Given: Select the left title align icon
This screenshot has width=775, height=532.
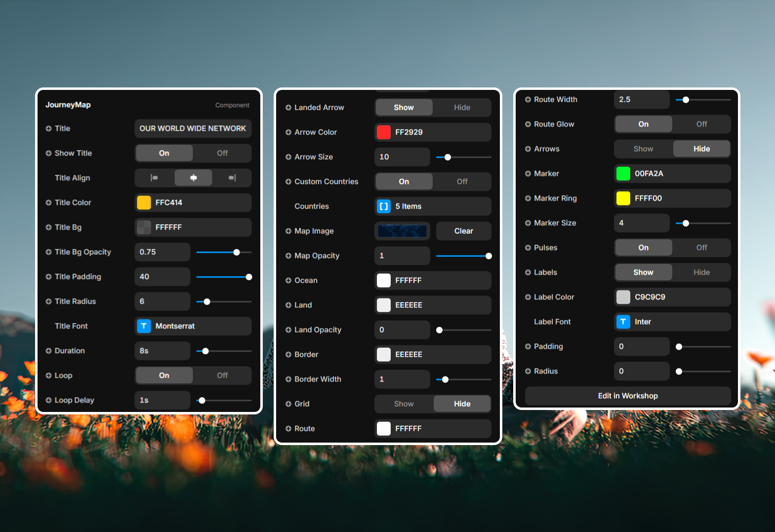Looking at the screenshot, I should pyautogui.click(x=155, y=178).
